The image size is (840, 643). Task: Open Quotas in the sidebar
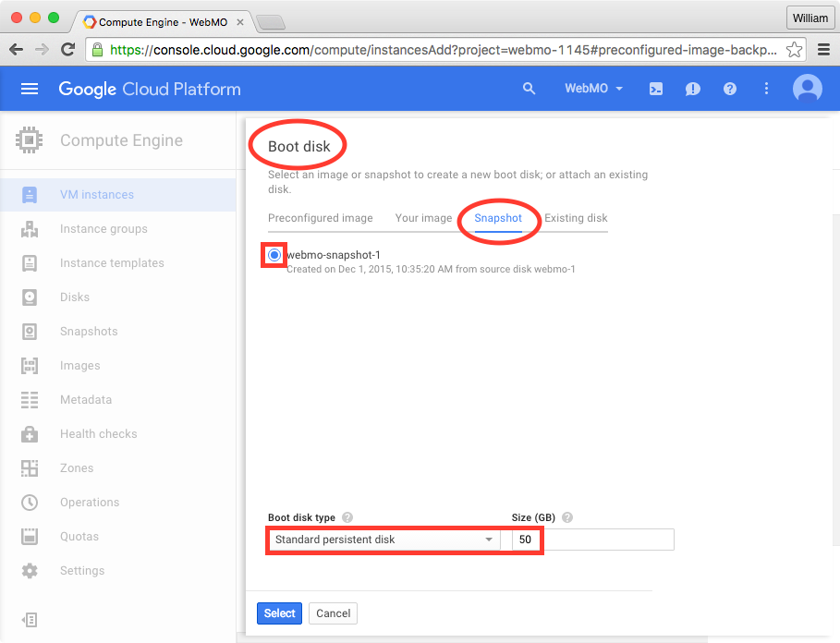(118, 537)
